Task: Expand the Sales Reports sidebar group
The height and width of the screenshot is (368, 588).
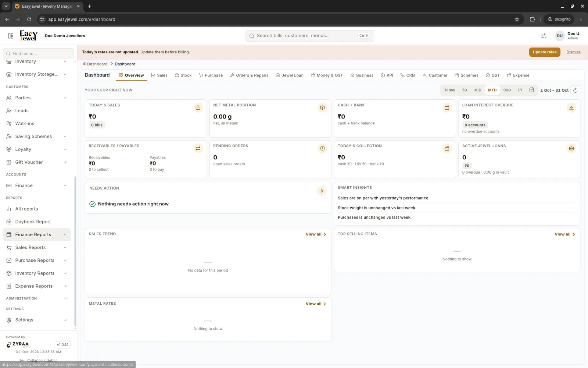Action: pyautogui.click(x=37, y=247)
